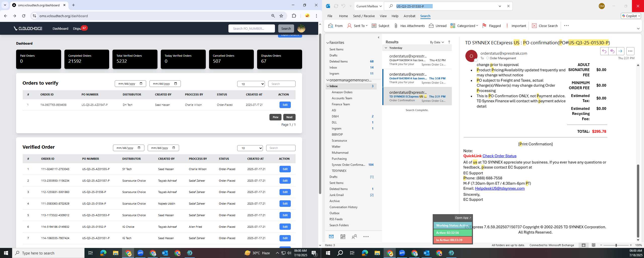644x258 pixels.
Task: Open more ribbon commands ellipsis
Action: [566, 26]
